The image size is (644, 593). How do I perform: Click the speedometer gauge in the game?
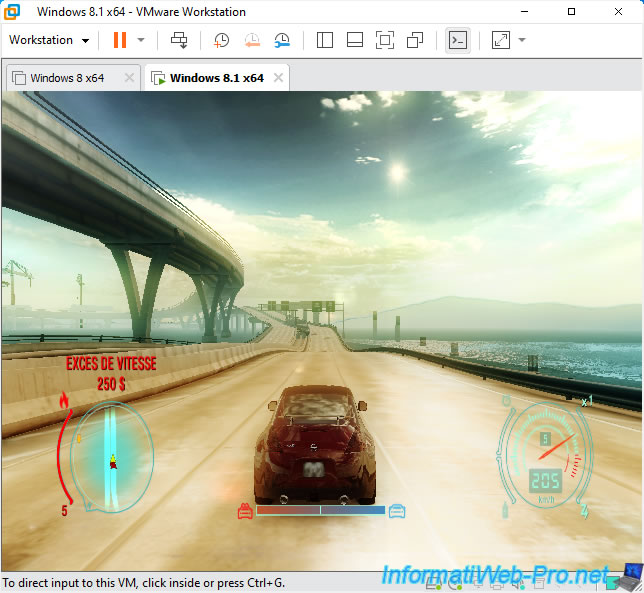tap(545, 454)
